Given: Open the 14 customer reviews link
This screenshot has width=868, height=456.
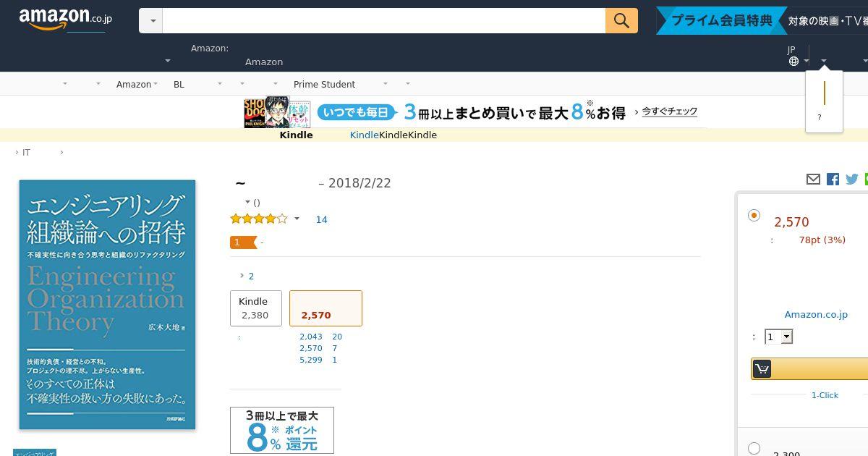Looking at the screenshot, I should 322,219.
